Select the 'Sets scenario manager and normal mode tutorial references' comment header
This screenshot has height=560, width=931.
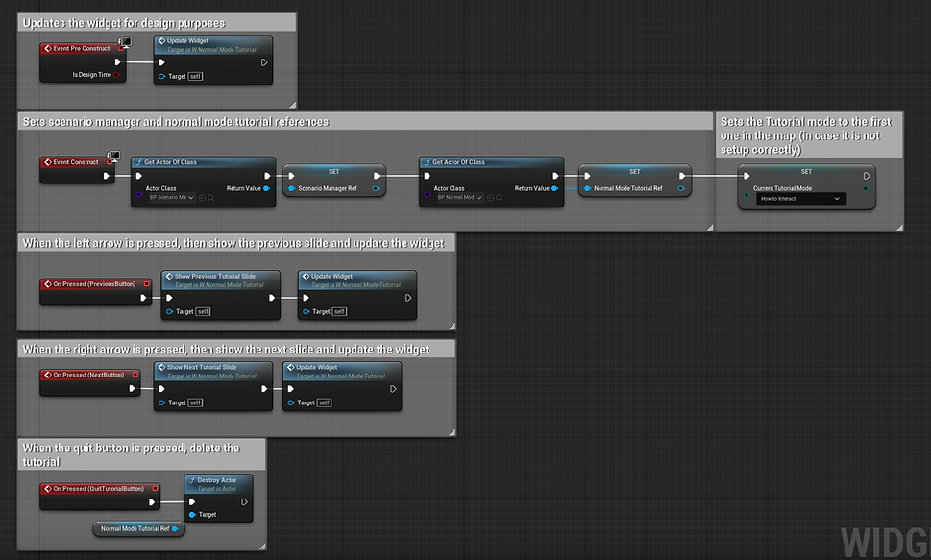[x=365, y=121]
